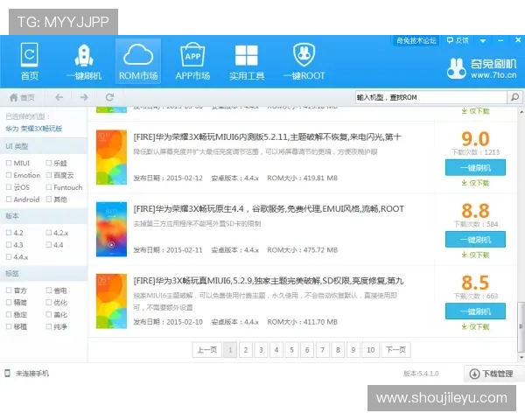
Task: Click 仅下载 for the 原生4.4 ROM
Action: pyautogui.click(x=475, y=255)
